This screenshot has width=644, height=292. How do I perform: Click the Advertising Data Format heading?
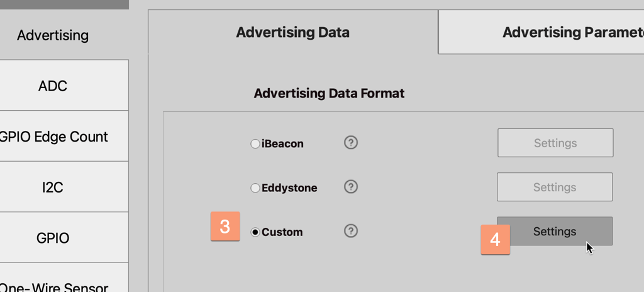[329, 94]
